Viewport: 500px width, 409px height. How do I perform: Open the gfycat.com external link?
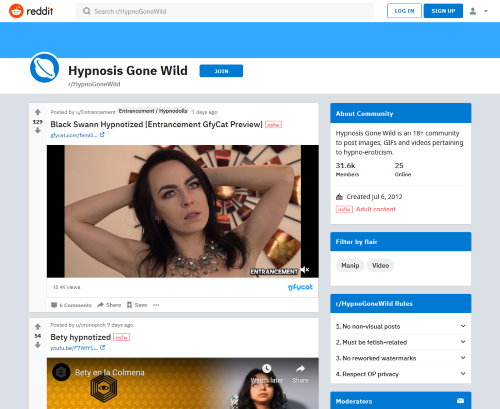tap(74, 135)
